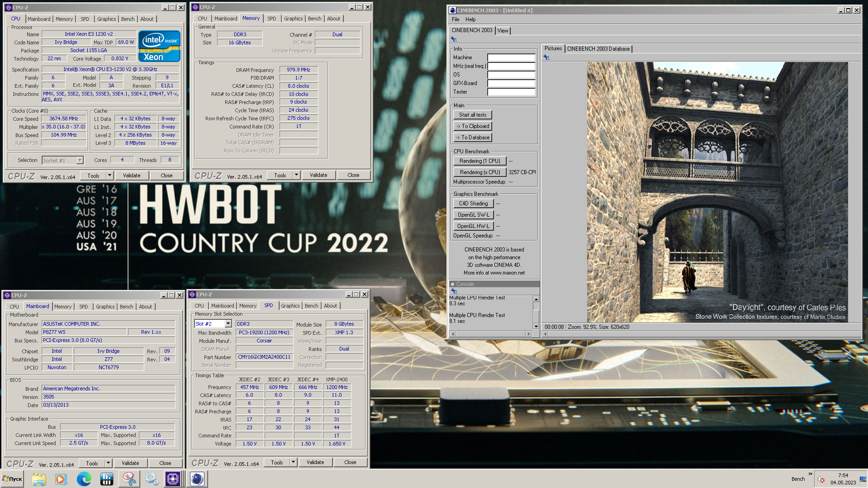The image size is (868, 488).
Task: Click the CPU-Z title icon of the SPD window
Action: pyautogui.click(x=192, y=294)
